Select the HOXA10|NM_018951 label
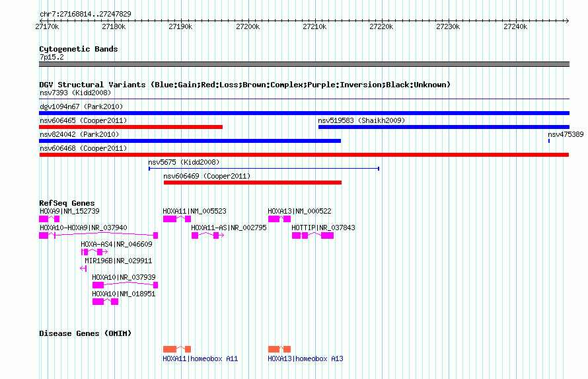 (124, 294)
